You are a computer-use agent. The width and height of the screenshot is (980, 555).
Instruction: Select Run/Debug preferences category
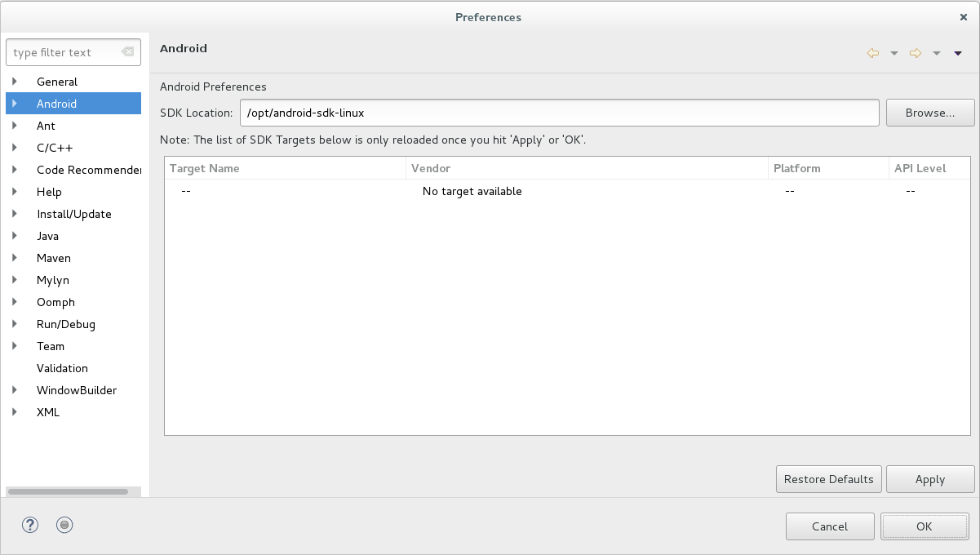click(66, 324)
